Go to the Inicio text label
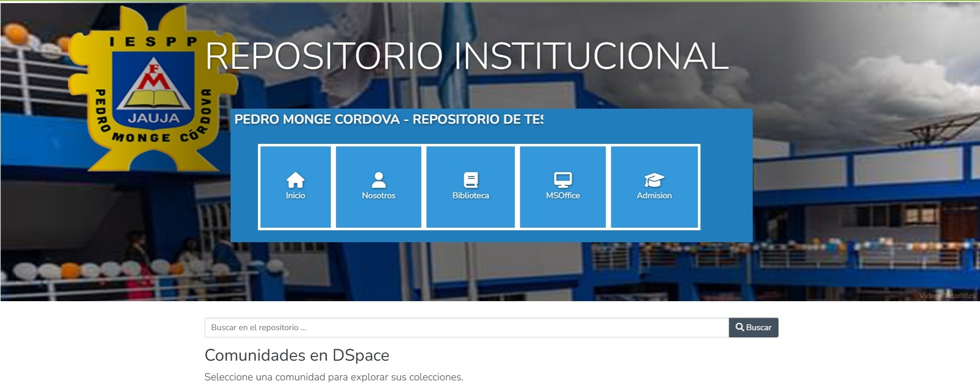Viewport: 980px width, 385px height. tap(295, 196)
